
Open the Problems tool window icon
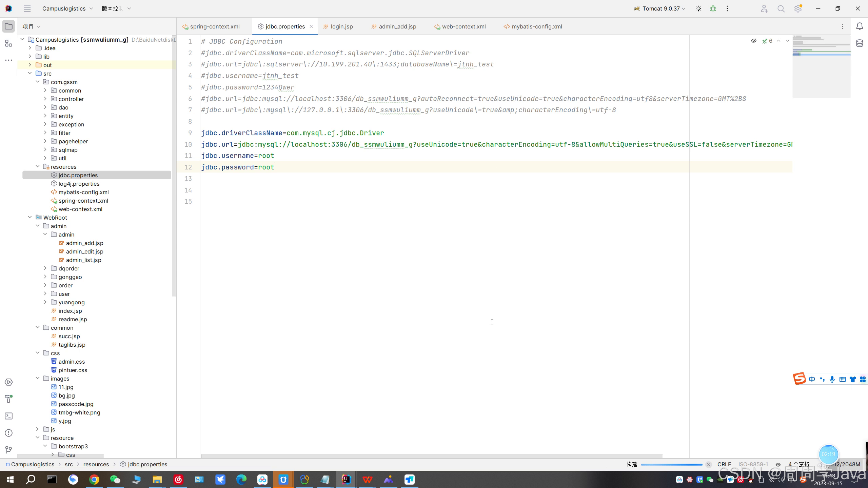coord(9,433)
